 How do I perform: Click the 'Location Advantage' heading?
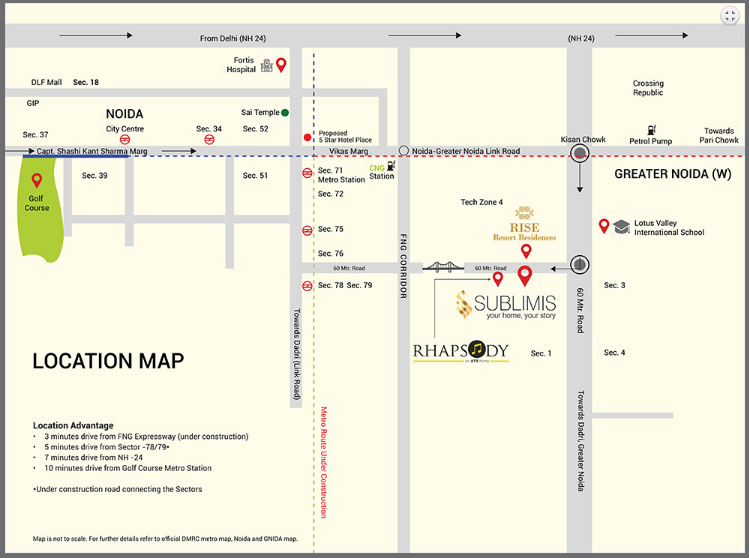point(73,425)
